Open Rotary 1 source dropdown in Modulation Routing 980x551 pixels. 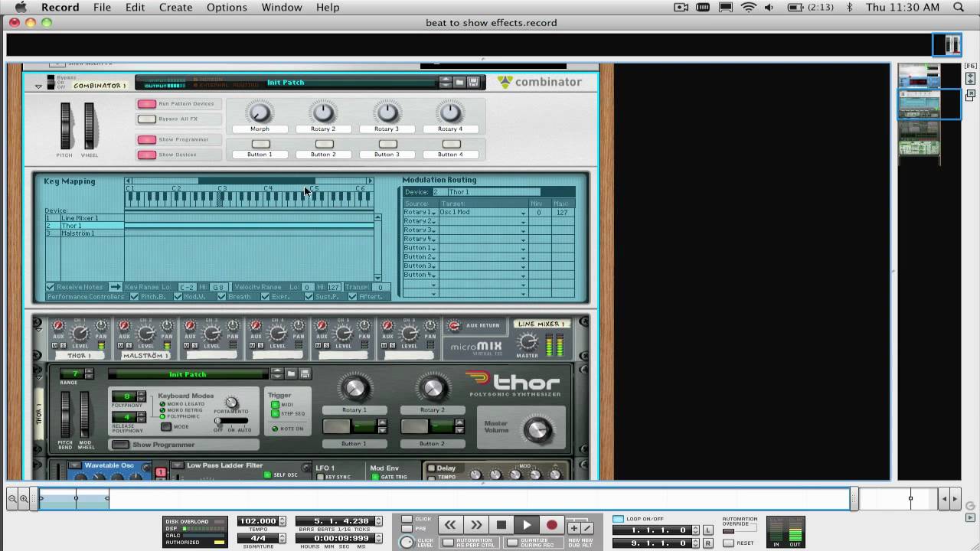(433, 213)
